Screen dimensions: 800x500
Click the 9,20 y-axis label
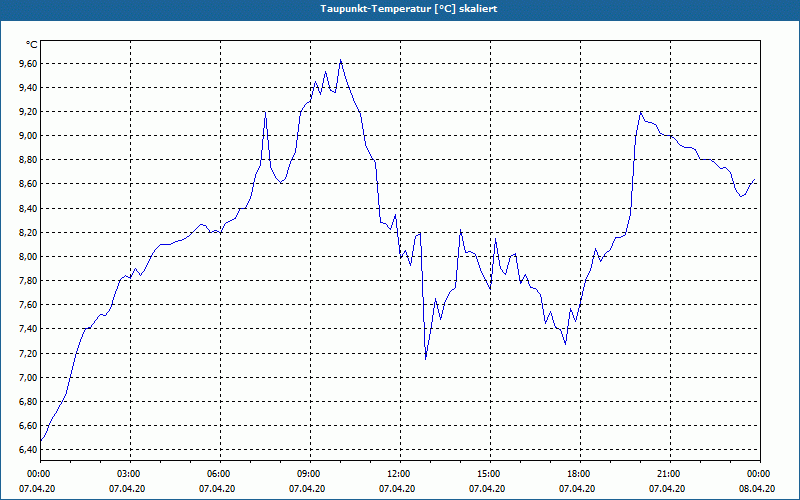tap(29, 112)
